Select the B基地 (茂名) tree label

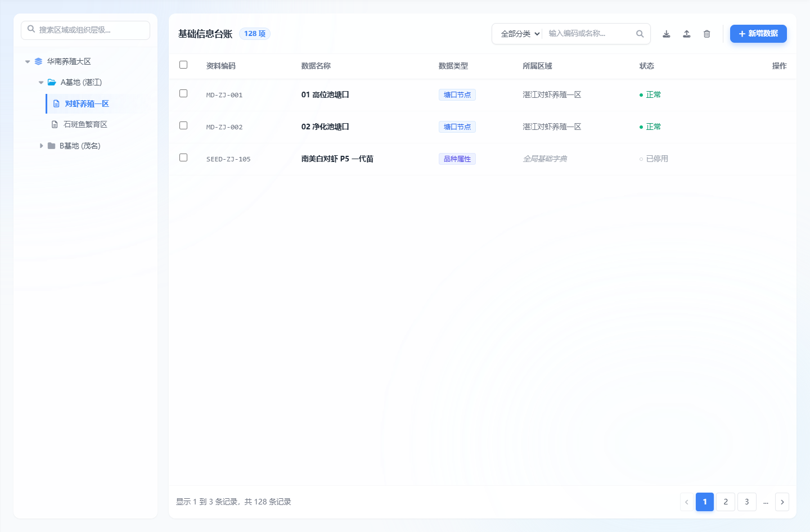pyautogui.click(x=80, y=146)
